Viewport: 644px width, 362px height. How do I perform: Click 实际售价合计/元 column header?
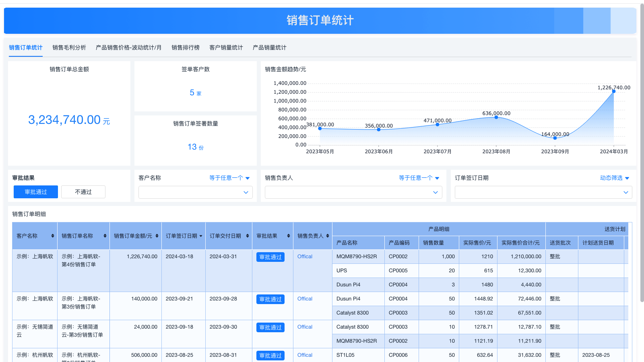click(x=521, y=243)
